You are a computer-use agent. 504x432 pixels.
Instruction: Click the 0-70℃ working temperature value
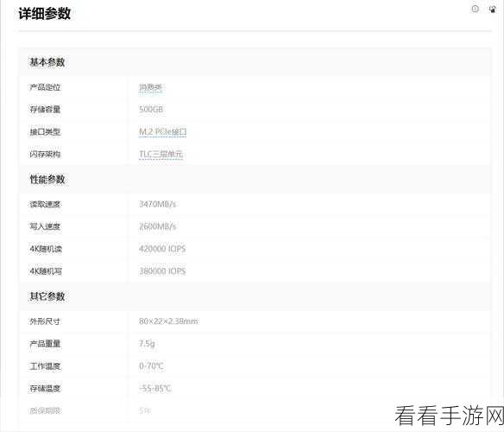[151, 366]
